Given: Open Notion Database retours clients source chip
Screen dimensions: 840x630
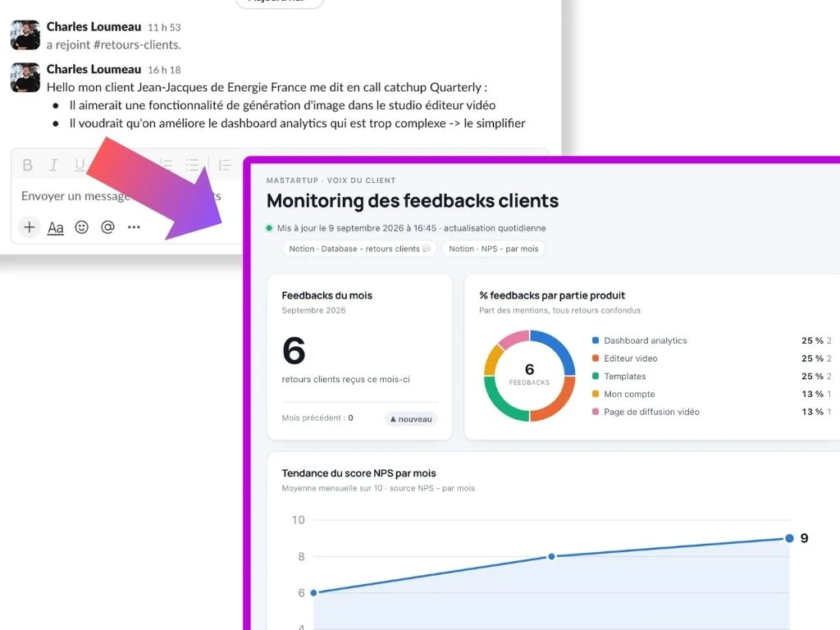Looking at the screenshot, I should point(359,249).
